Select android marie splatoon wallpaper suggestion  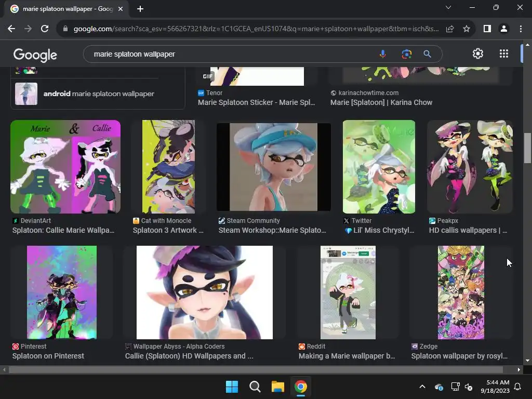pos(98,94)
